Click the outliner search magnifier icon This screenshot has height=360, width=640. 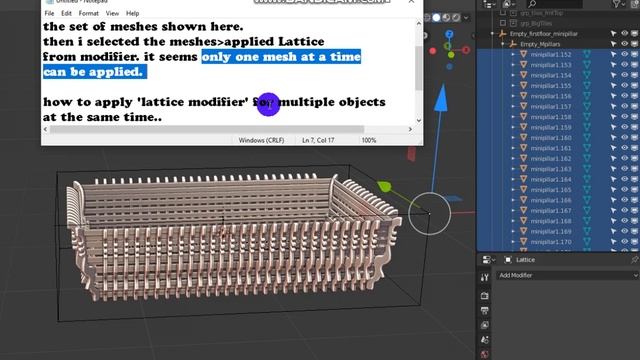coord(532,4)
